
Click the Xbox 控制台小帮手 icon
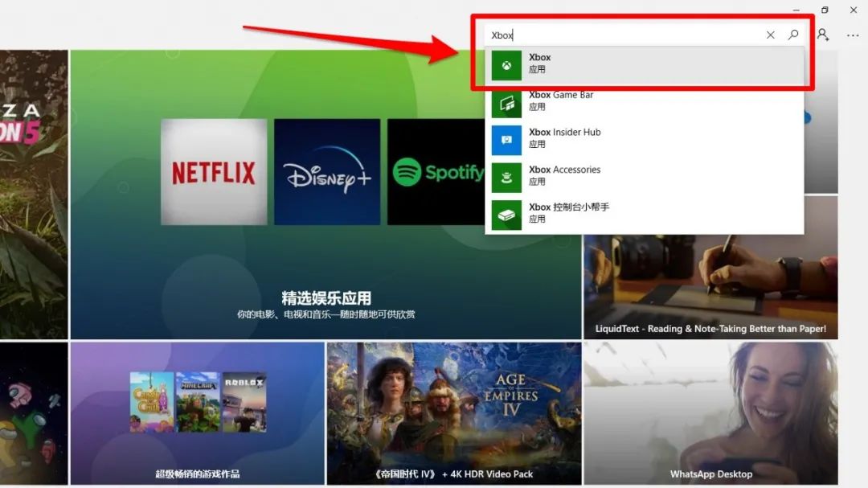tap(506, 215)
